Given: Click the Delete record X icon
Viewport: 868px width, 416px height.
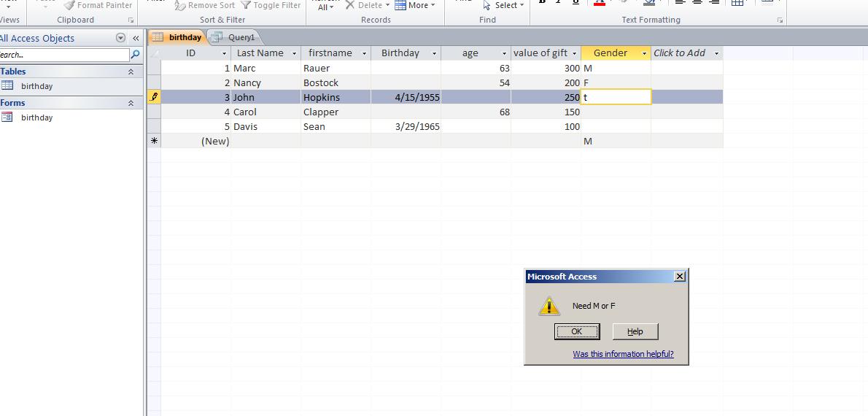Looking at the screenshot, I should 350,5.
